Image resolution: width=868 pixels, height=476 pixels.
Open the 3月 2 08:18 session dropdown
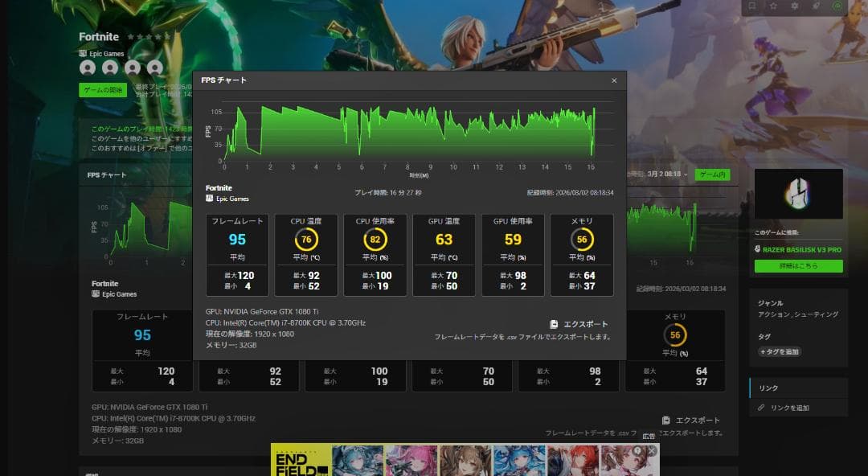pyautogui.click(x=668, y=174)
